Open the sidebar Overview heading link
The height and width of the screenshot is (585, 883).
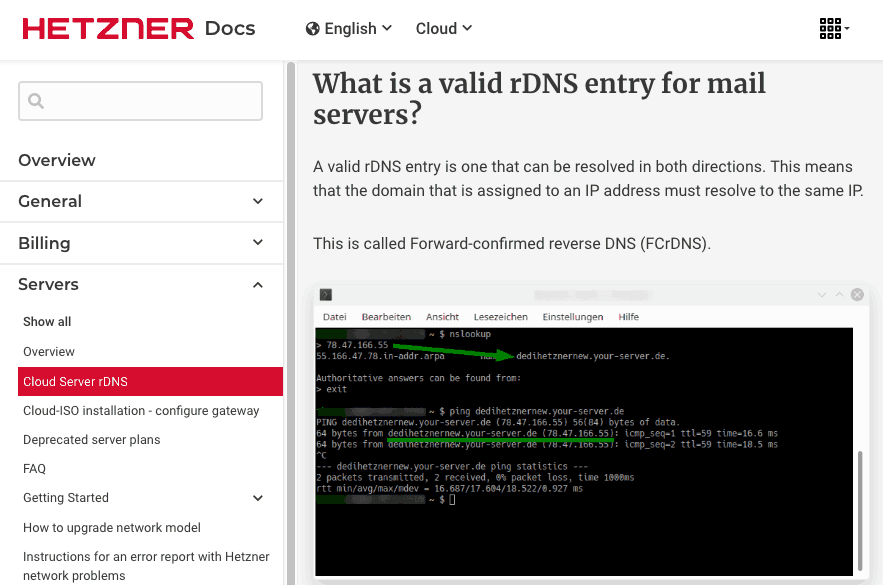click(57, 160)
